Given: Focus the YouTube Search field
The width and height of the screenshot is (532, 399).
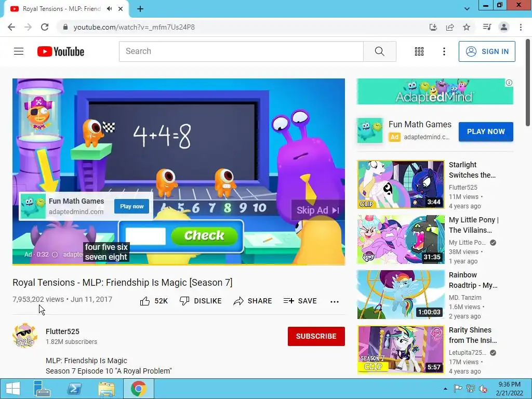Looking at the screenshot, I should [x=241, y=51].
